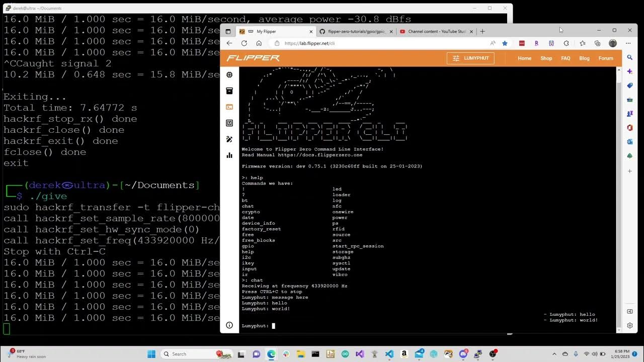Open the browser extensions puzzle icon
Image resolution: width=644 pixels, height=362 pixels.
(x=567, y=43)
